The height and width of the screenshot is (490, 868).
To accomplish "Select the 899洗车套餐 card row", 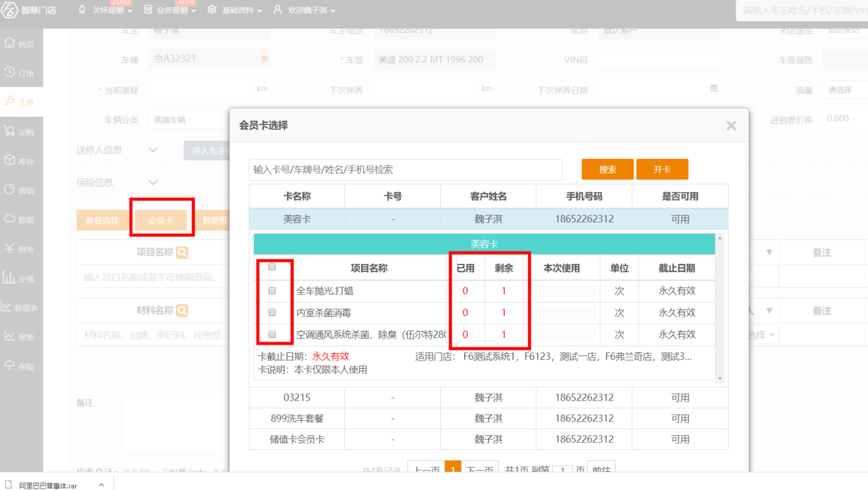I will pos(489,418).
